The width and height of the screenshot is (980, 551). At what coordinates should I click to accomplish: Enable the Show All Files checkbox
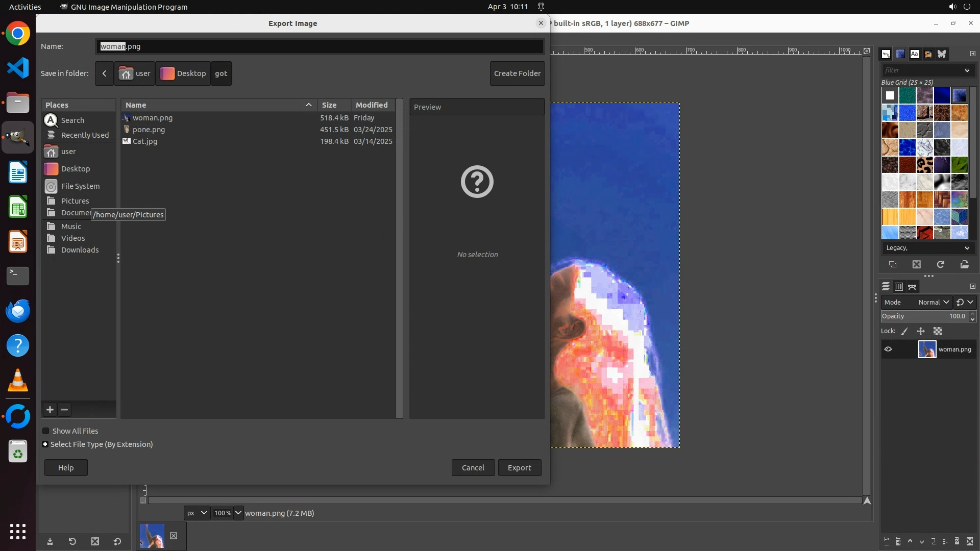click(46, 431)
